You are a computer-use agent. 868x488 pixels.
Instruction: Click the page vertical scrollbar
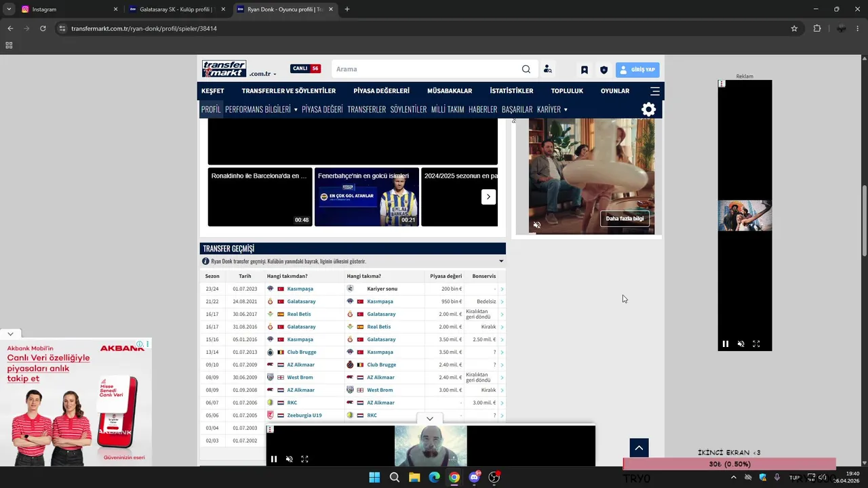pyautogui.click(x=865, y=220)
